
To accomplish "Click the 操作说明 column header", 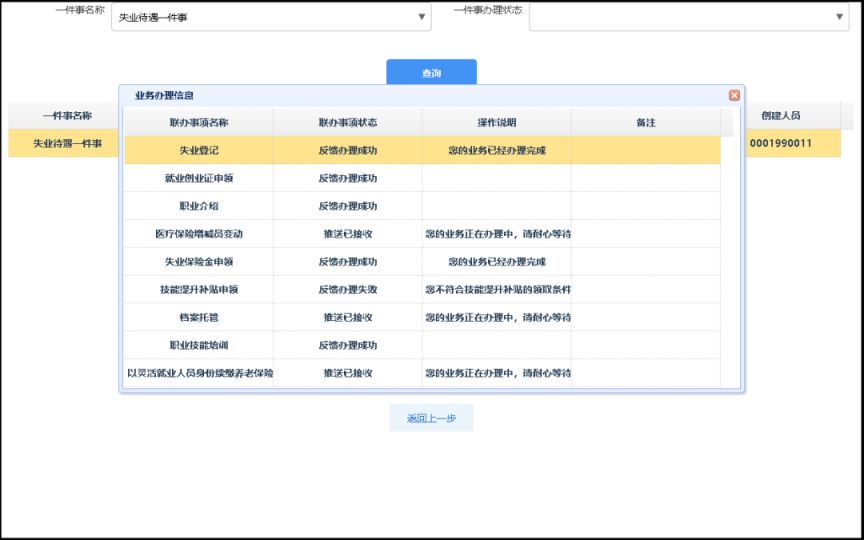I will click(496, 122).
